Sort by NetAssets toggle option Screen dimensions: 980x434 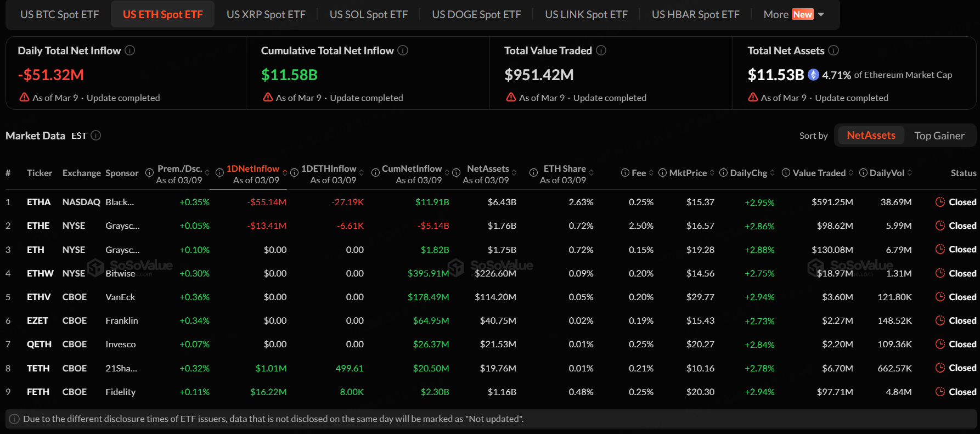coord(870,136)
